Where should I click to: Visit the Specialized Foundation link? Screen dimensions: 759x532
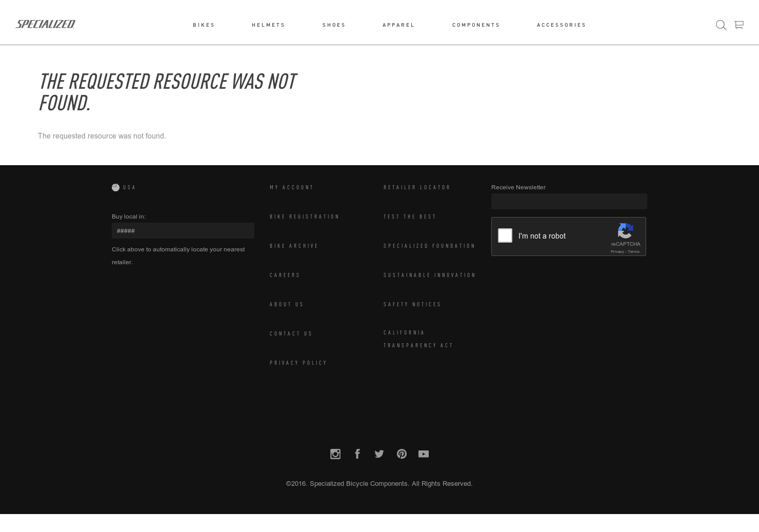click(x=430, y=246)
